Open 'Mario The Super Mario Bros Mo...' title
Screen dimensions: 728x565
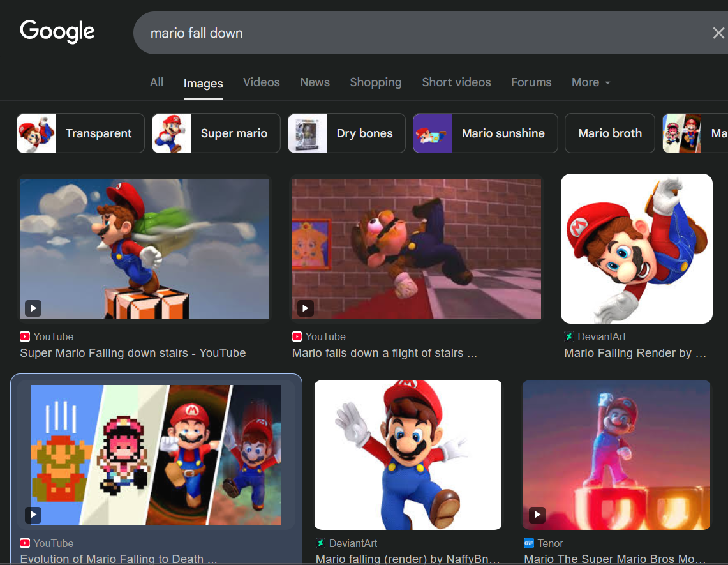pos(614,559)
